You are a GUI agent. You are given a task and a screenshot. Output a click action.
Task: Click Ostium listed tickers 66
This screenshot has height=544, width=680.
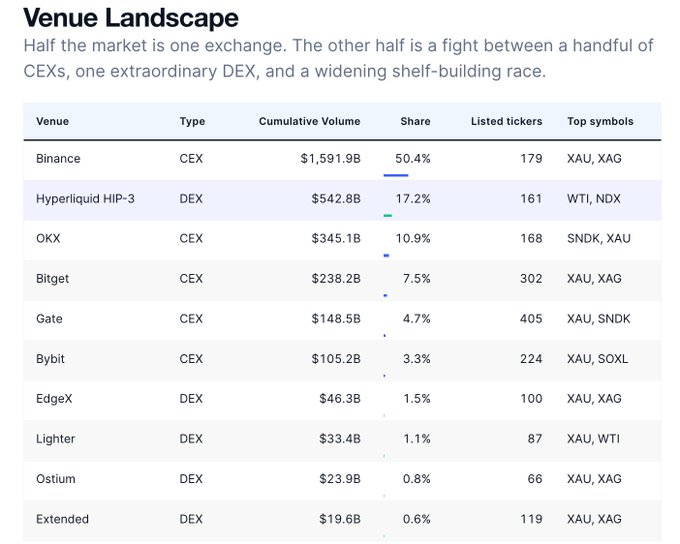(x=535, y=479)
